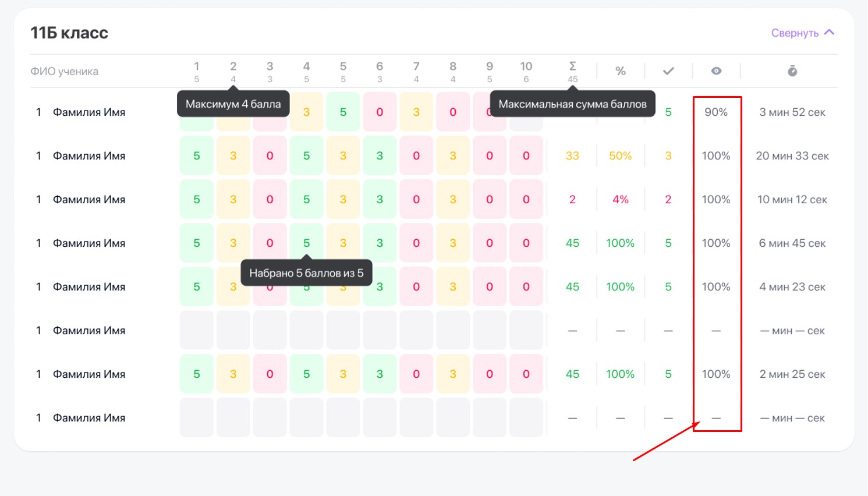Click the "Набрано 5 баллов из 5" tooltip
The width and height of the screenshot is (868, 496).
pos(306,273)
